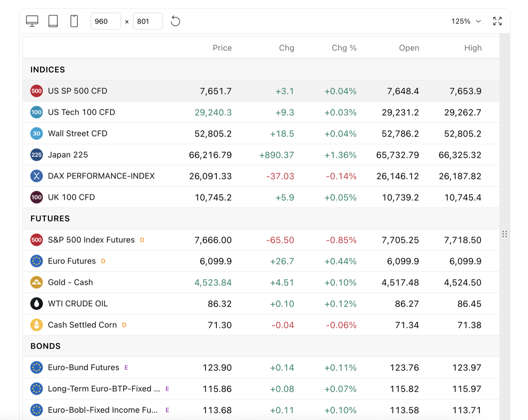The width and height of the screenshot is (528, 420).
Task: Click the E badge beside Long-Term Euro-BTP
Action: (x=167, y=389)
